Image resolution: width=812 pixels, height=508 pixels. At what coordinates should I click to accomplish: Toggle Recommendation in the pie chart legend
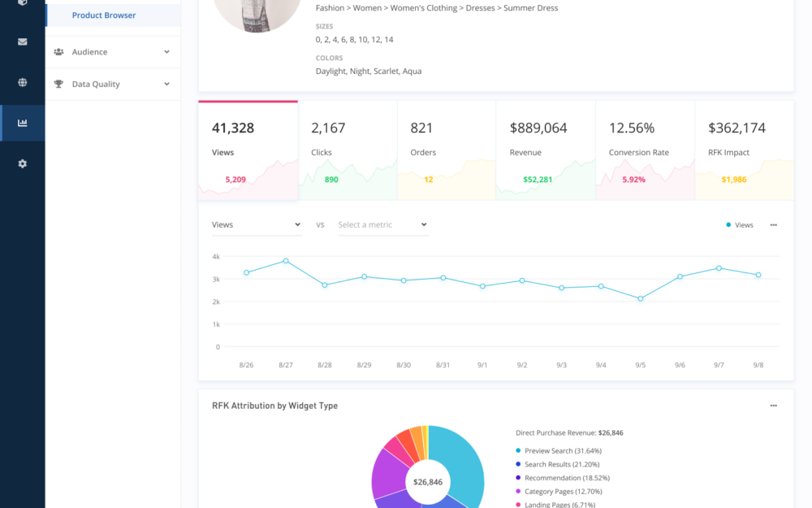pyautogui.click(x=566, y=478)
